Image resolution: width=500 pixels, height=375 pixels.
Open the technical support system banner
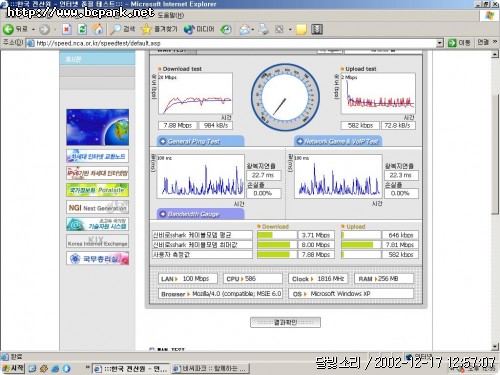point(97,224)
